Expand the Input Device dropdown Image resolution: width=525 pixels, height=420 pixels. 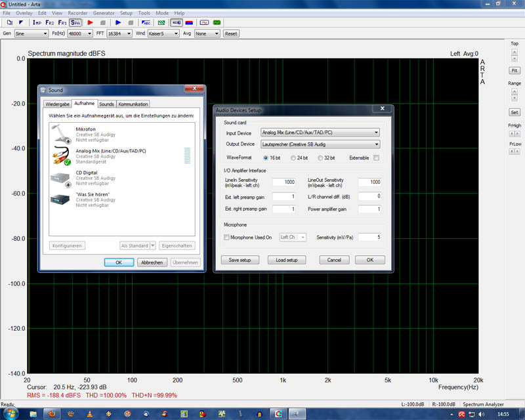pos(377,133)
